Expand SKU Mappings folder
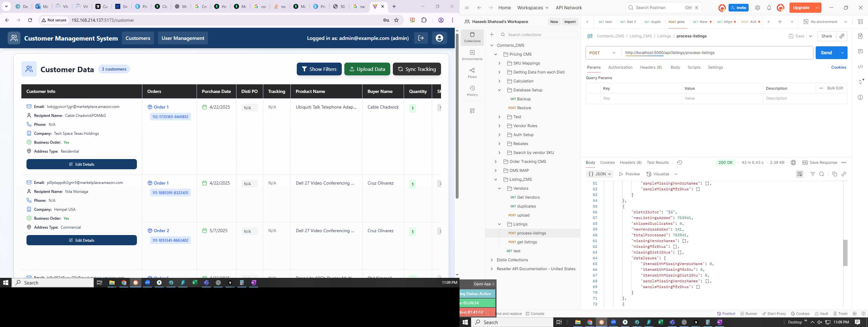This screenshot has width=868, height=327. pyautogui.click(x=500, y=63)
